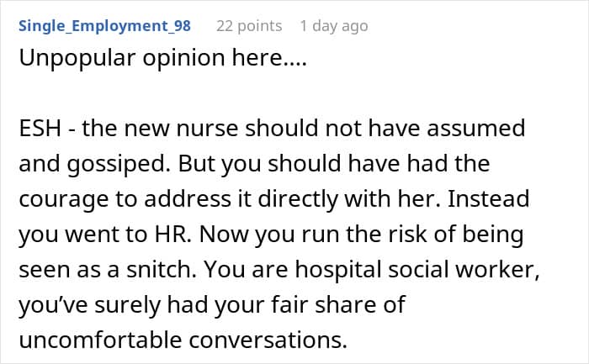Click the 'Unpopular opinion here....' line
The image size is (589, 364).
pyautogui.click(x=162, y=58)
